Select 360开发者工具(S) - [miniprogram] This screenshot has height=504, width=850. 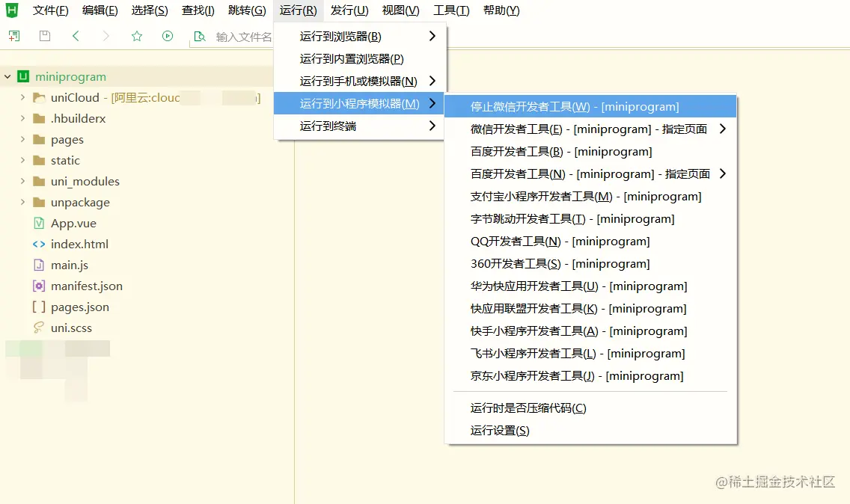pyautogui.click(x=590, y=264)
